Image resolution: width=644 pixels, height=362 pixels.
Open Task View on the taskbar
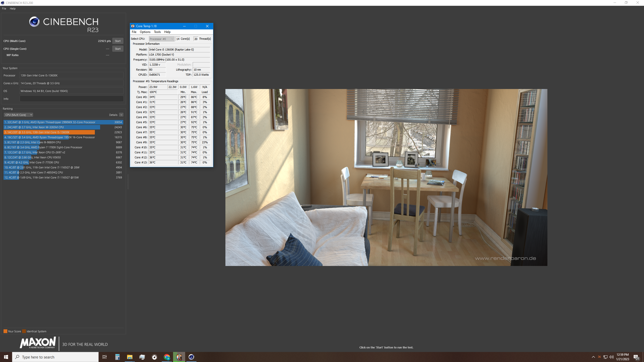click(105, 357)
